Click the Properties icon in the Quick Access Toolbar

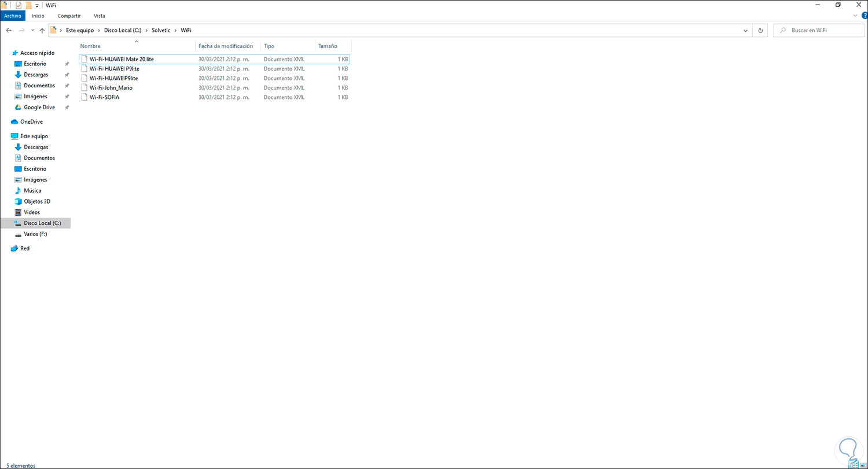click(18, 5)
